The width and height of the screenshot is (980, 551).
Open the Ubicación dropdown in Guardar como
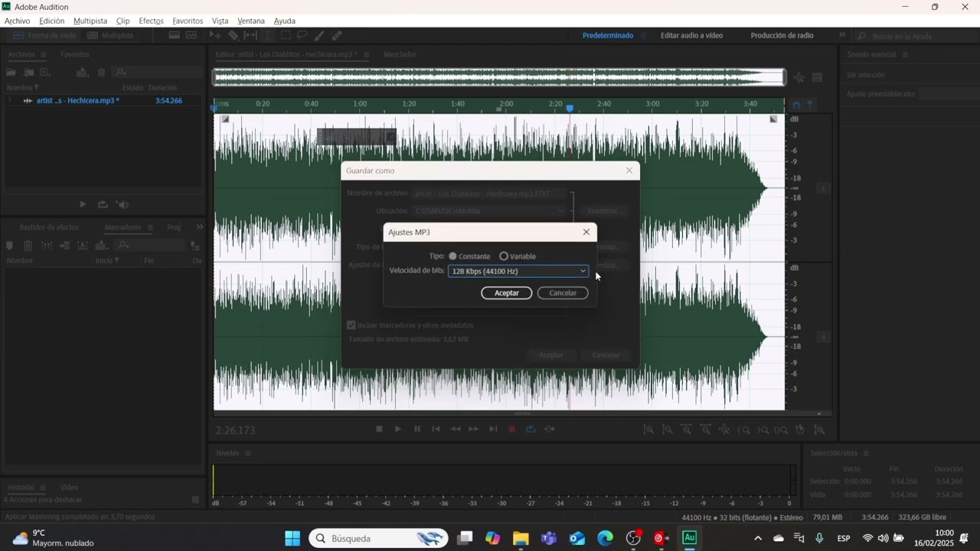click(489, 210)
